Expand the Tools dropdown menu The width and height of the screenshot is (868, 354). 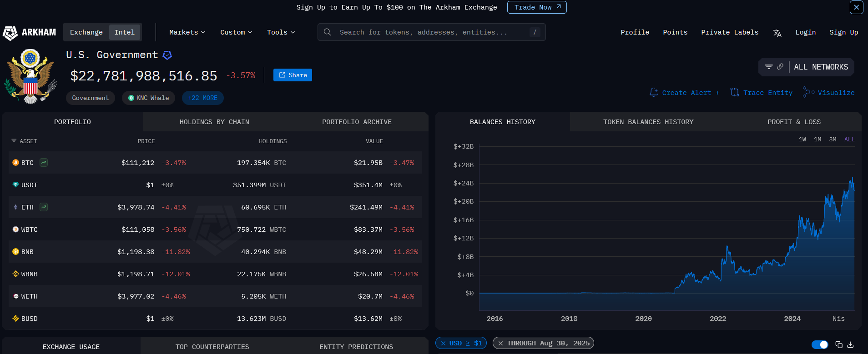tap(281, 32)
